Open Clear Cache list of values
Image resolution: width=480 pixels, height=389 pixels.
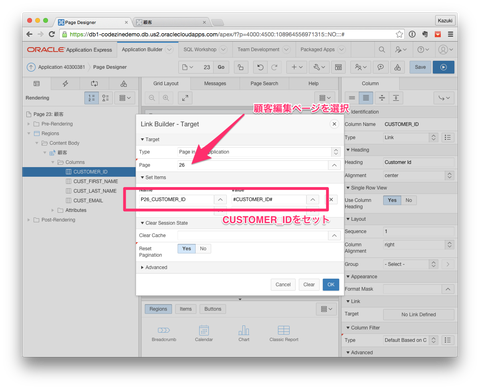pos(334,236)
